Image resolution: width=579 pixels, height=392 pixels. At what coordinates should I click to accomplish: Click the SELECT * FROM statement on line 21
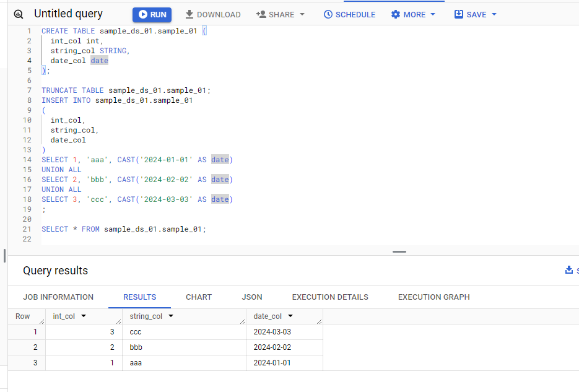[x=124, y=229]
